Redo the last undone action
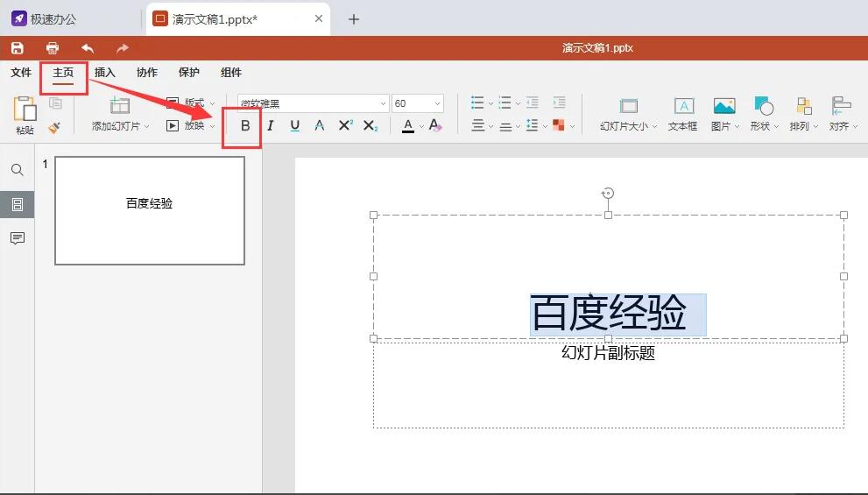 123,48
